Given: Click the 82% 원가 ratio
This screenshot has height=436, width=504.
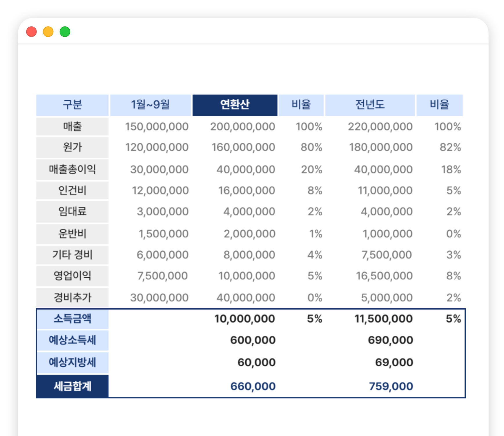Looking at the screenshot, I should (x=450, y=147).
